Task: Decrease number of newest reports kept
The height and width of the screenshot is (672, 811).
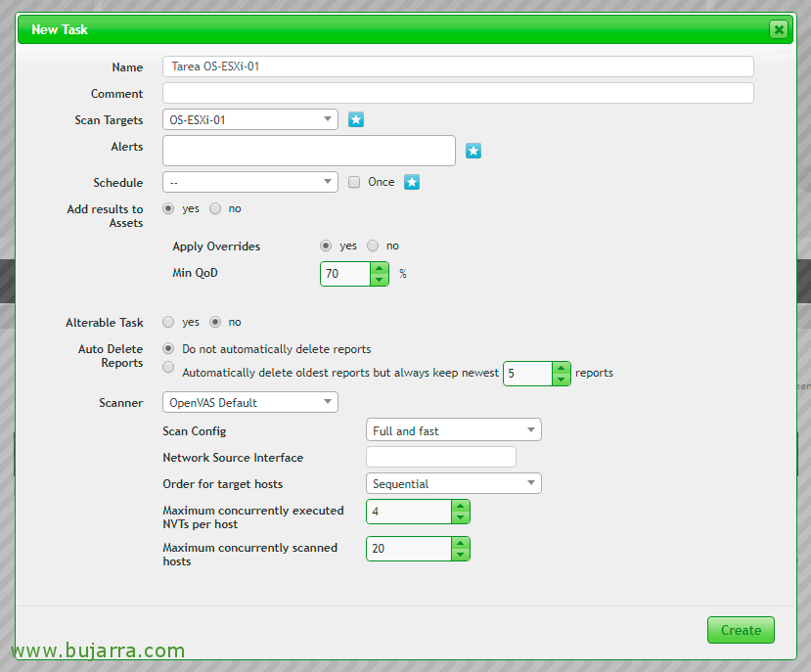Action: [x=562, y=380]
